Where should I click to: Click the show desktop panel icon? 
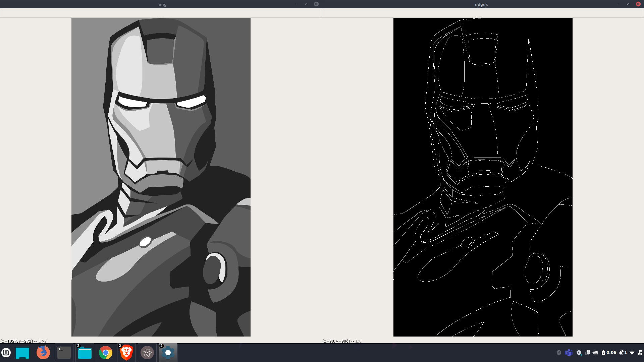pos(22,353)
